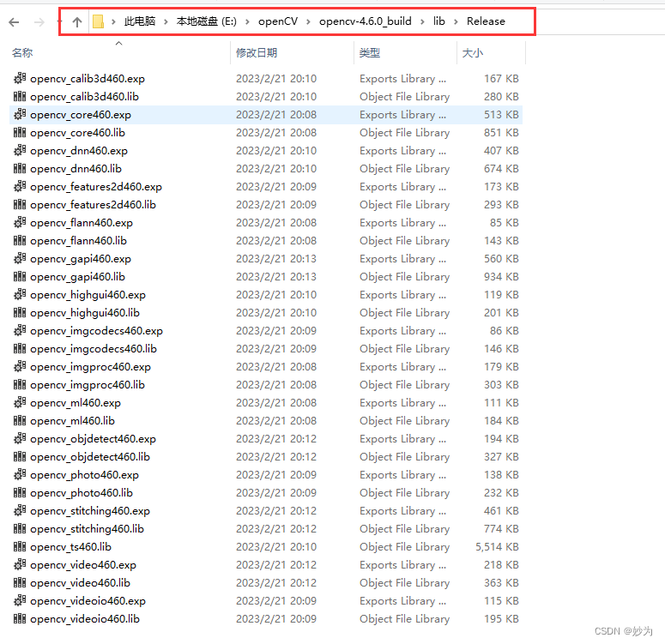Select file opencv_objdetect460.exp
665x644 pixels.
[x=93, y=439]
